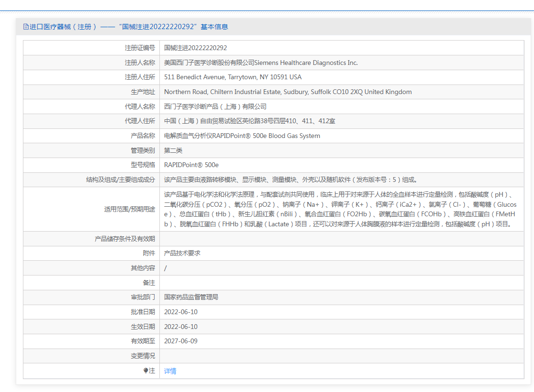
Task: Click the 备注 label
Action: point(149,283)
